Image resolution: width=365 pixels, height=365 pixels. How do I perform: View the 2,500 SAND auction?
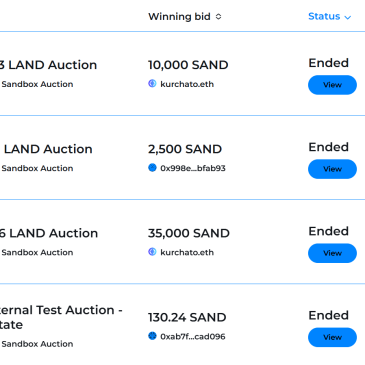[x=332, y=169]
